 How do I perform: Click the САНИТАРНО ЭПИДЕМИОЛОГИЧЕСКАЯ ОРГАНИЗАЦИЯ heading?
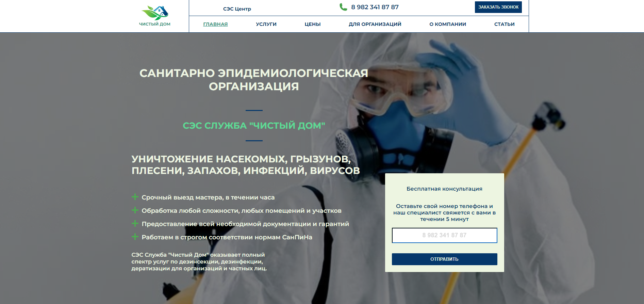pyautogui.click(x=254, y=80)
